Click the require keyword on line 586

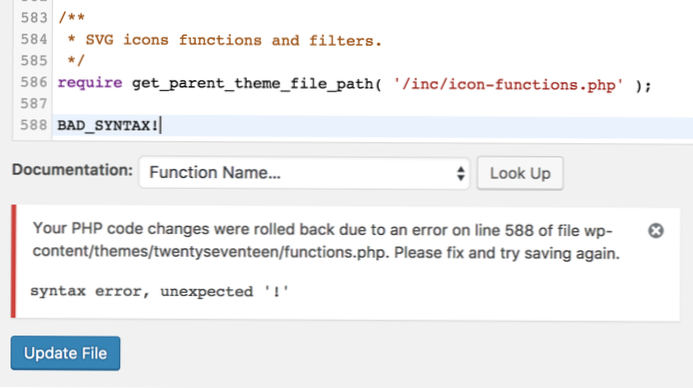90,83
